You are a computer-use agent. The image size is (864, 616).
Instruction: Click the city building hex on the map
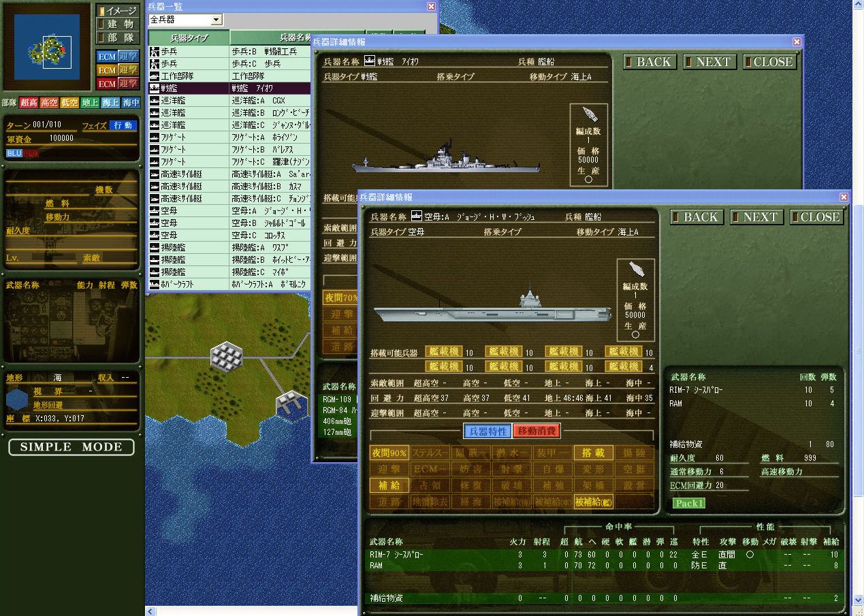coord(226,356)
